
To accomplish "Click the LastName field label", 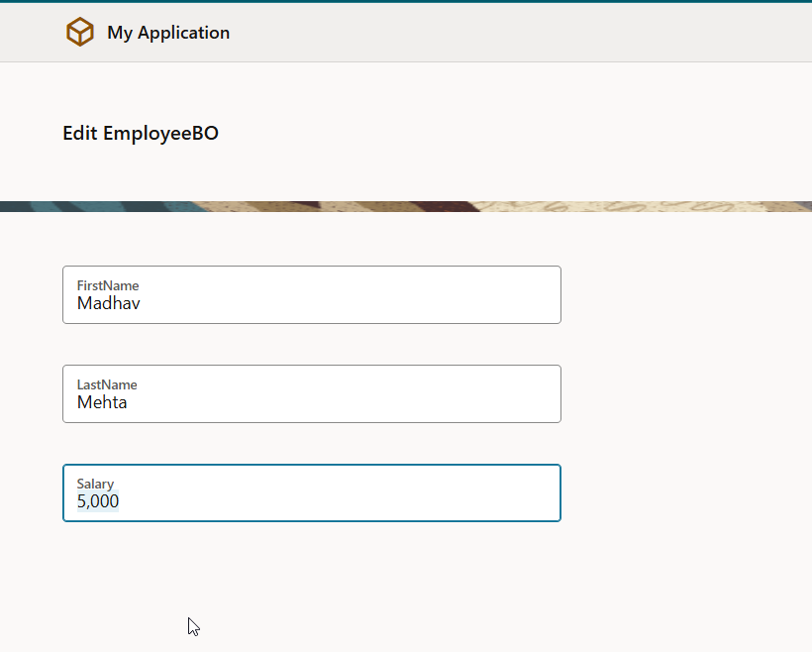I will tap(107, 384).
